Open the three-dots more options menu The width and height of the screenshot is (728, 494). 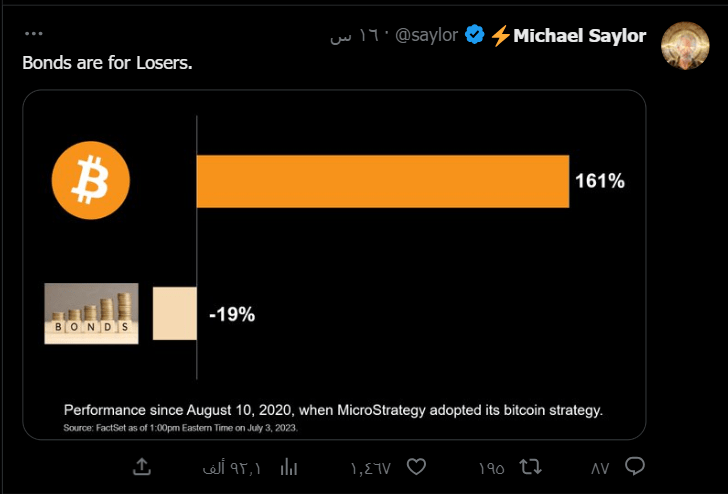(34, 34)
